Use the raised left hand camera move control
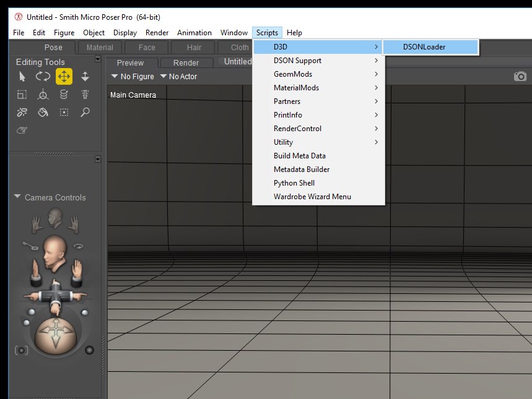The width and height of the screenshot is (532, 399). point(36,273)
